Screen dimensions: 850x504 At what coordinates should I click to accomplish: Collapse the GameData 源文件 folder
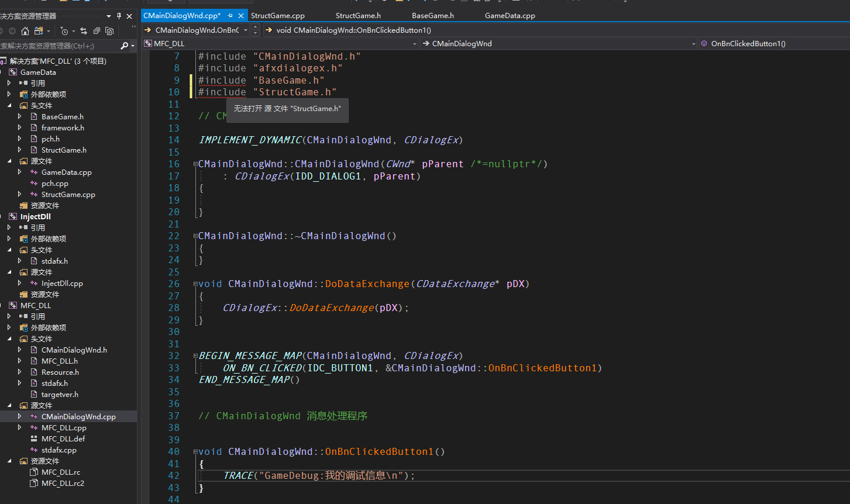pyautogui.click(x=9, y=161)
